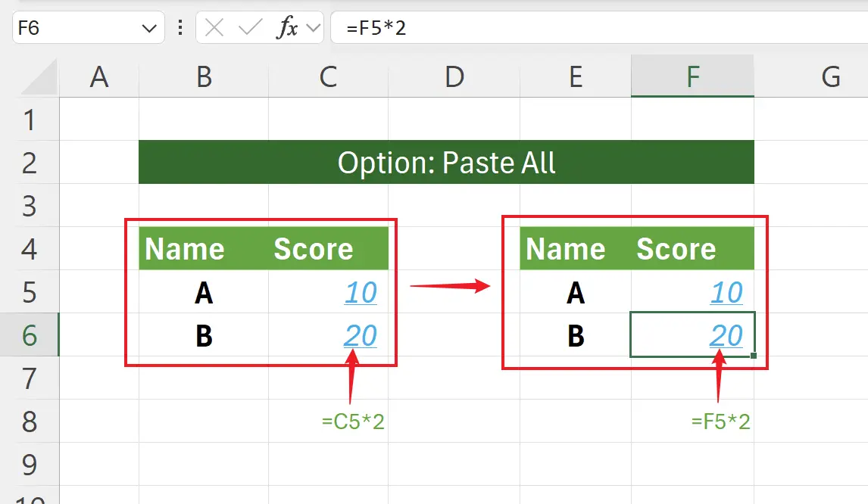Click the fill handle on cell F6
868x504 pixels.
tap(752, 355)
